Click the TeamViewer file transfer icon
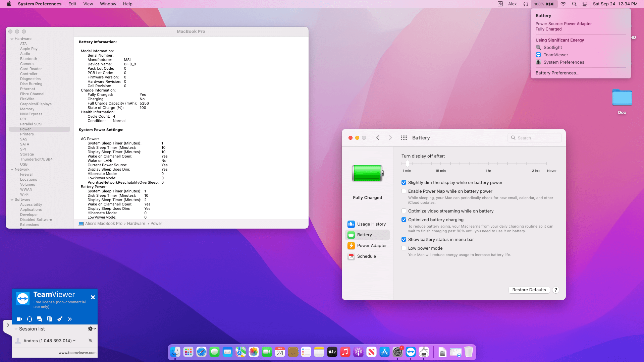Image resolution: width=644 pixels, height=362 pixels. (x=50, y=319)
